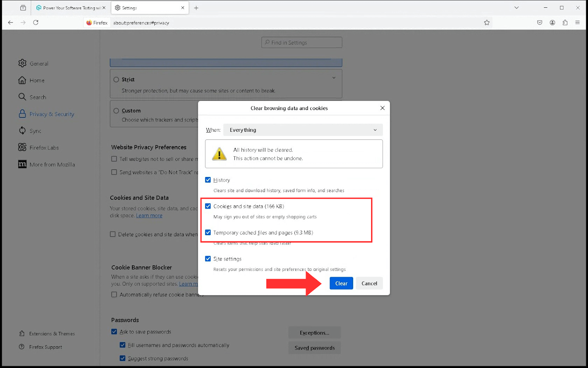Click the Privacy & Security lock icon
Viewport: 588px width, 368px height.
point(22,114)
